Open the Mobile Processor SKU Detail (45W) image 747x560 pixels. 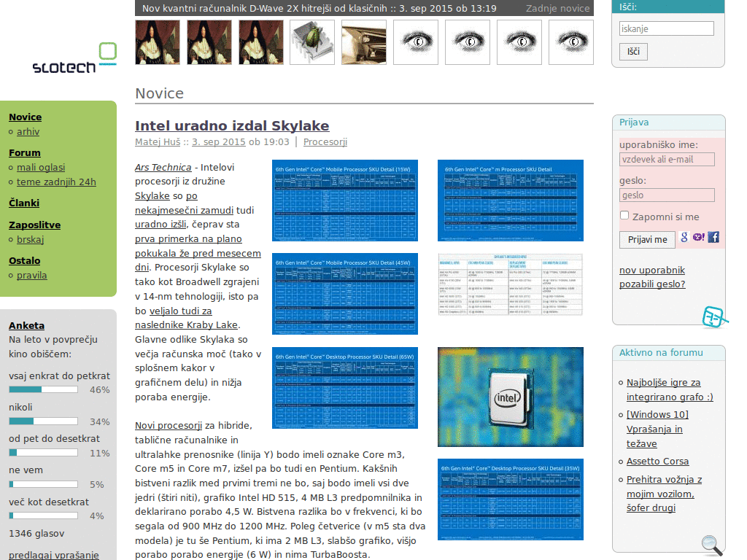pyautogui.click(x=345, y=294)
